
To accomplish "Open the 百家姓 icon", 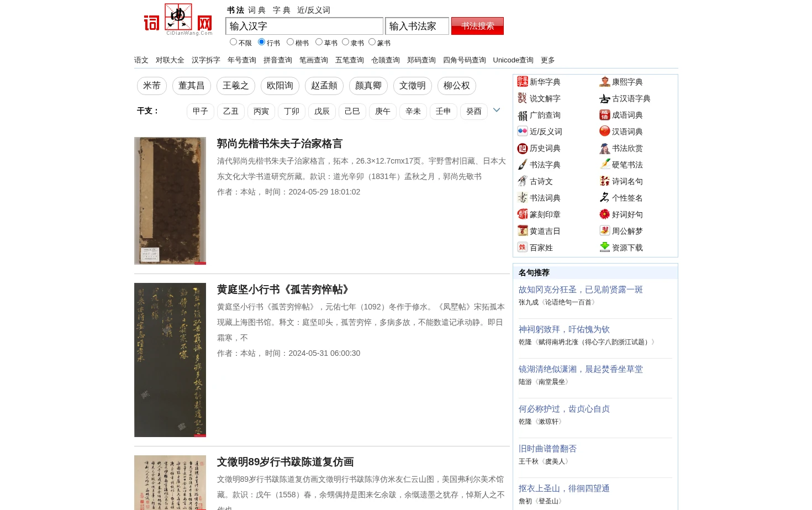I will point(522,248).
